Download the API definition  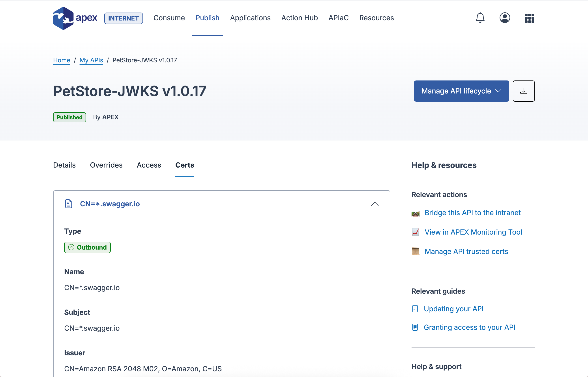[x=523, y=91]
